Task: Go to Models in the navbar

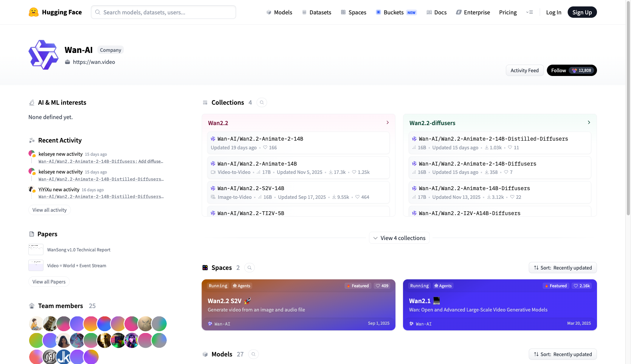Action: (279, 12)
